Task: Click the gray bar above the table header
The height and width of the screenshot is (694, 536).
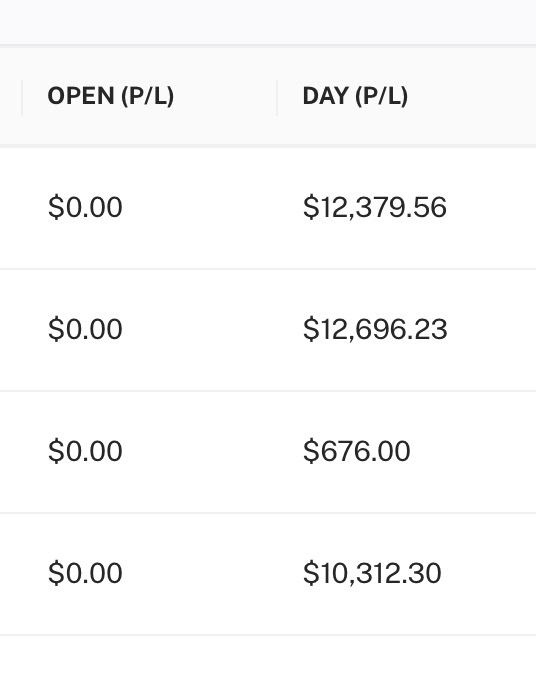Action: [x=268, y=22]
